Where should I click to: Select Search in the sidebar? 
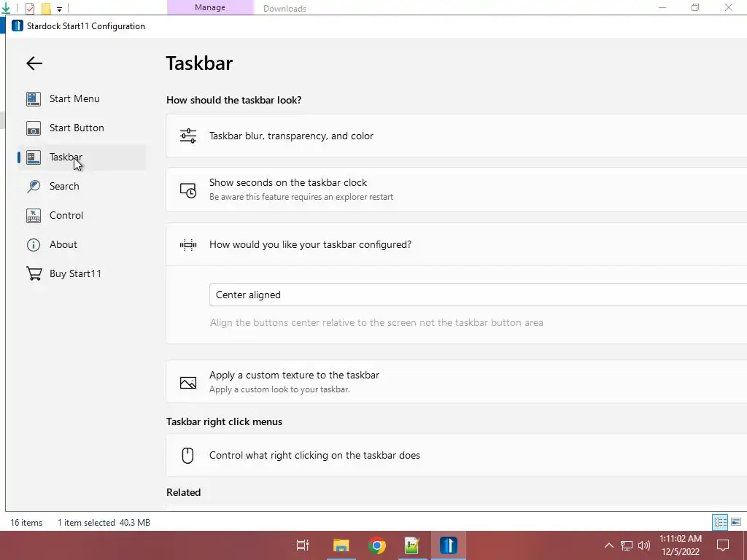(82, 186)
